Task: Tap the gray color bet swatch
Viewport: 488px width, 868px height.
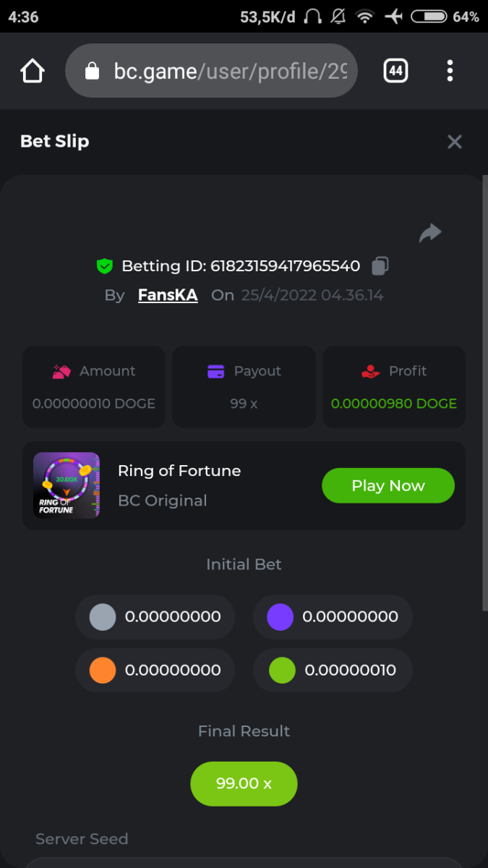Action: 103,617
